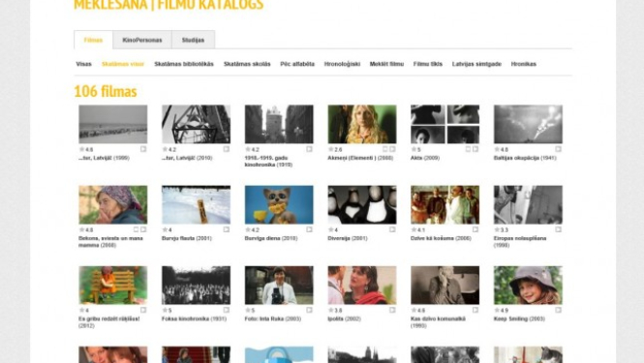The image size is (644, 363).
Task: Select the Skatāmas bibliotēkās filter
Action: coord(184,64)
